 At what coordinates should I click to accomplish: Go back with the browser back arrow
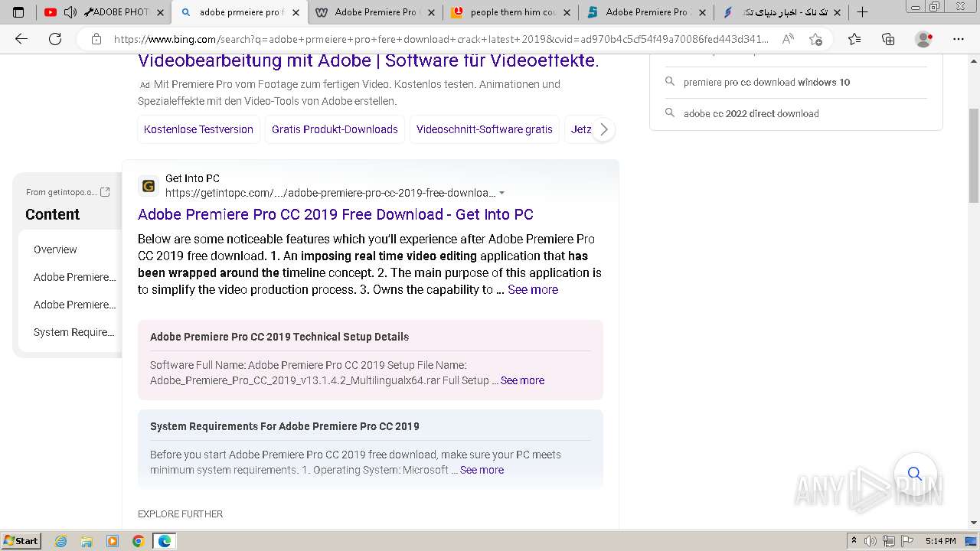[x=21, y=39]
